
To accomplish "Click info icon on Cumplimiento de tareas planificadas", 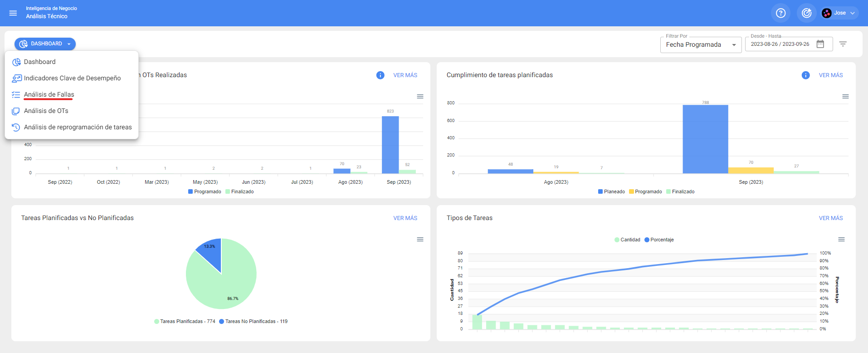I will pos(805,75).
